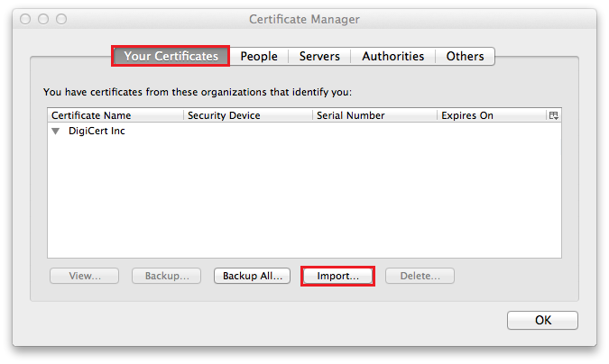Click the Backup... button
This screenshot has height=364, width=609.
click(167, 276)
